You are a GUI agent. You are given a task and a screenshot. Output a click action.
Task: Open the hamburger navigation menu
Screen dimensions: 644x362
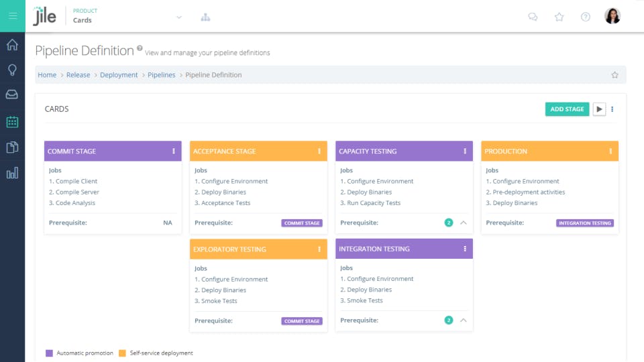[13, 16]
